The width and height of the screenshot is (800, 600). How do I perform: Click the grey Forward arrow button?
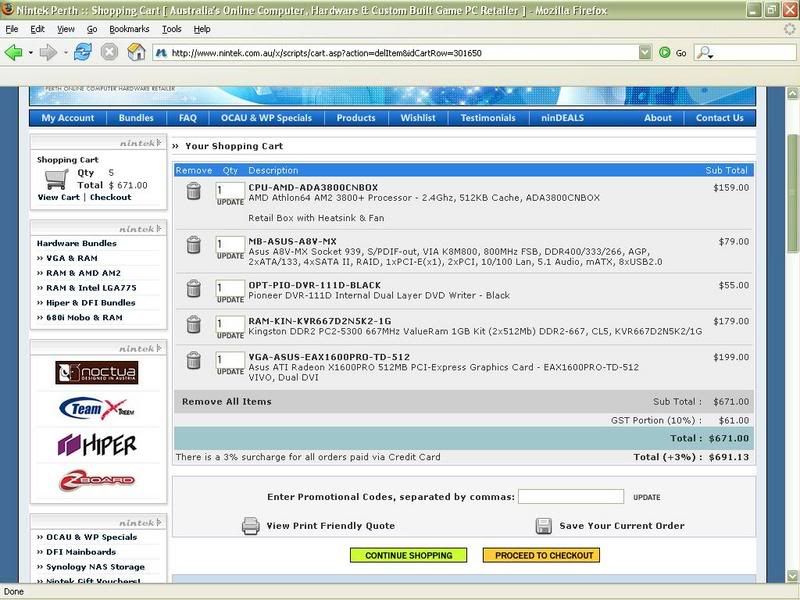(x=48, y=53)
